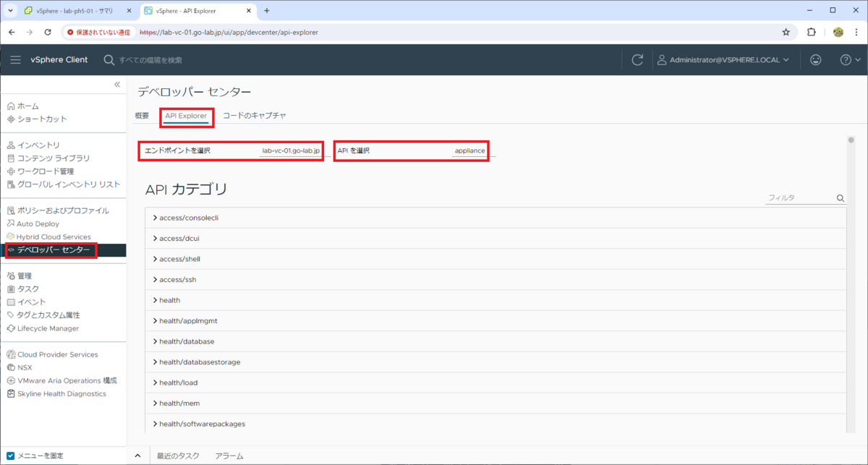
Task: Expand the bottom tasks panel chevron
Action: click(x=138, y=456)
